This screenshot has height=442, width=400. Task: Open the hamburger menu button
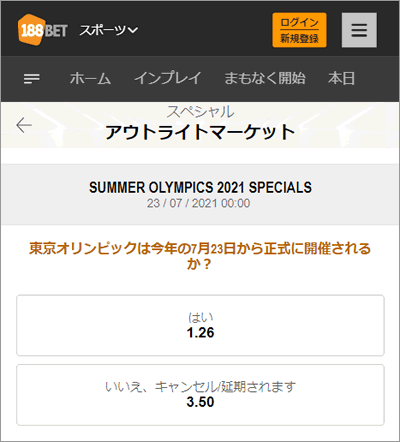(x=359, y=30)
